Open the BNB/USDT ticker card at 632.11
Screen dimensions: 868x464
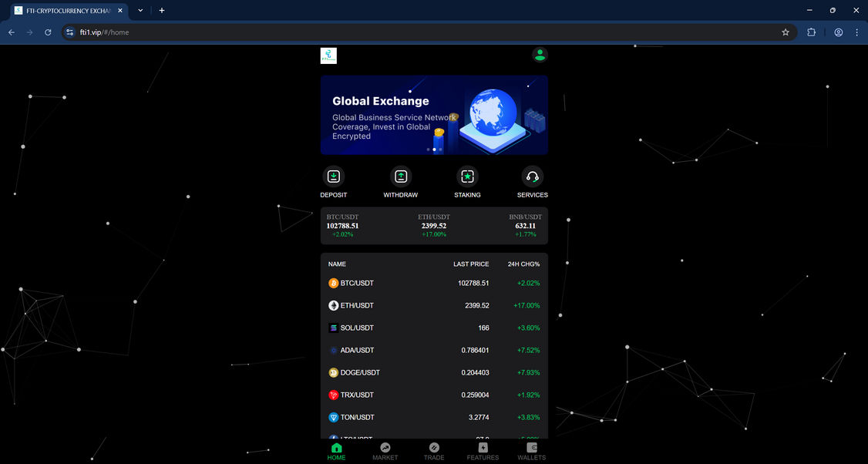(525, 226)
